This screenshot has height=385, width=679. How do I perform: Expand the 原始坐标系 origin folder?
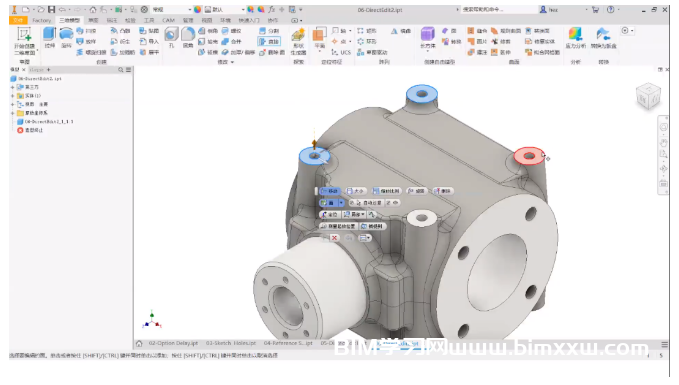click(x=13, y=113)
